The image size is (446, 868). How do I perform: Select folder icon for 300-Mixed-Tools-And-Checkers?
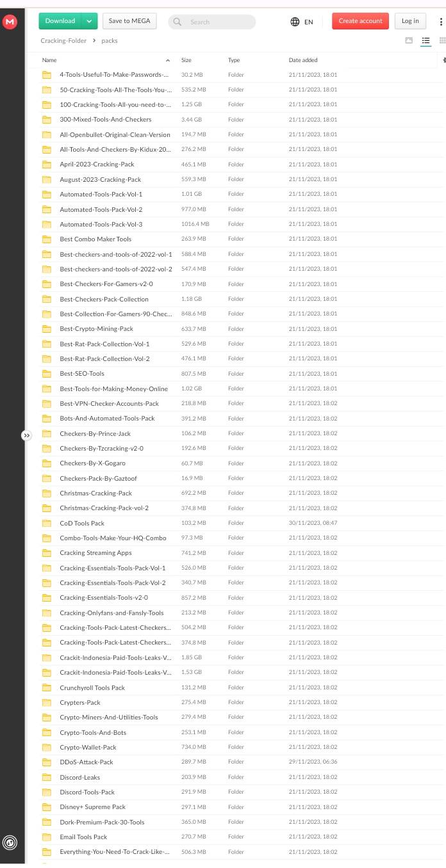(x=47, y=120)
